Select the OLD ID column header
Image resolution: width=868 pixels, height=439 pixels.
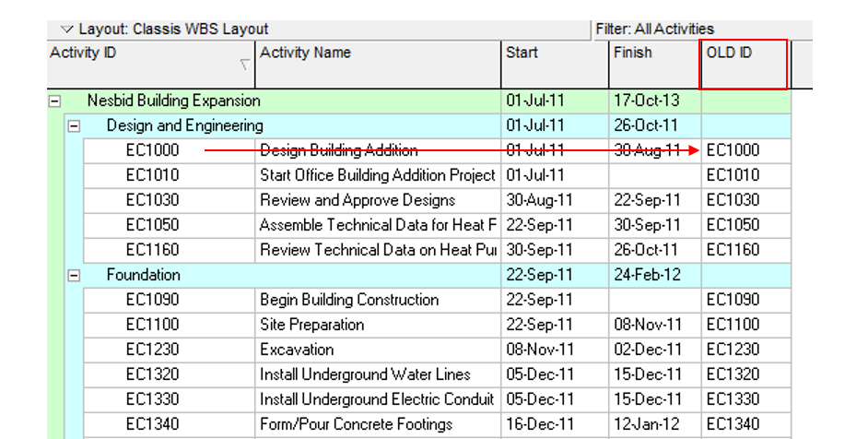tap(744, 65)
